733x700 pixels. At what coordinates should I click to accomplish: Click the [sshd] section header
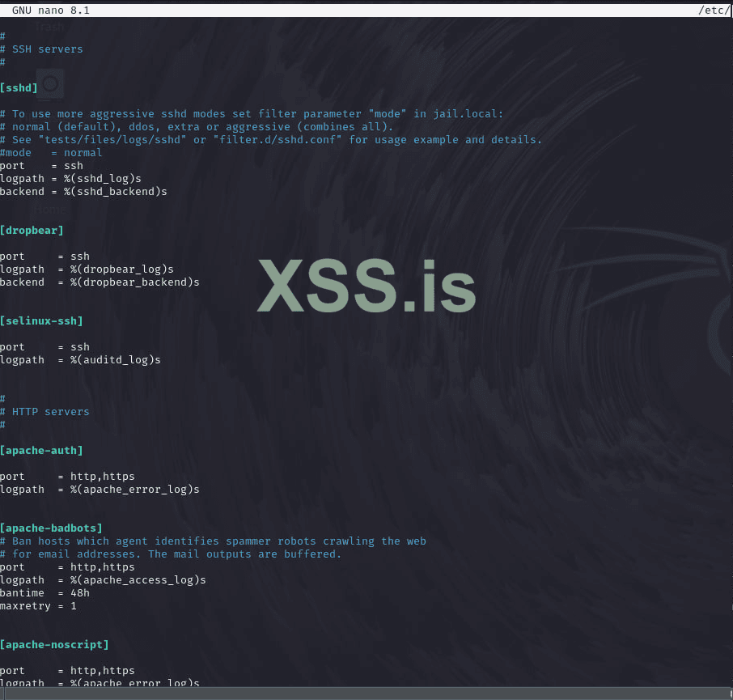click(x=19, y=88)
